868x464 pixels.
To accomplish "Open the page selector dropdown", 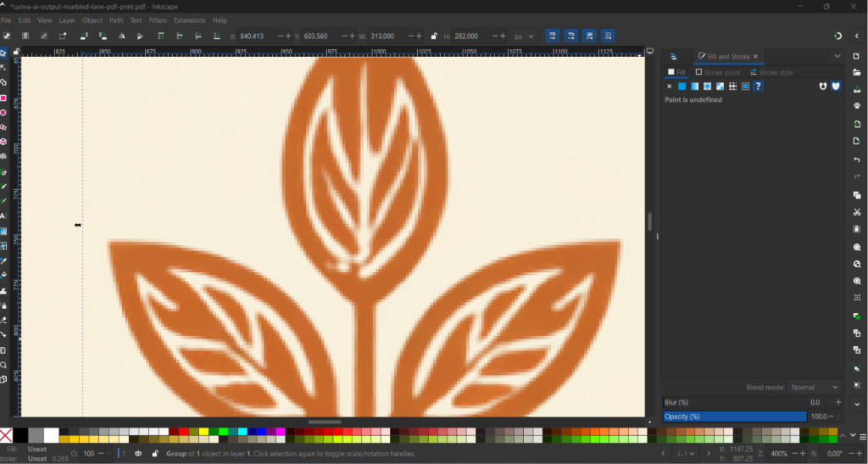I will (685, 454).
